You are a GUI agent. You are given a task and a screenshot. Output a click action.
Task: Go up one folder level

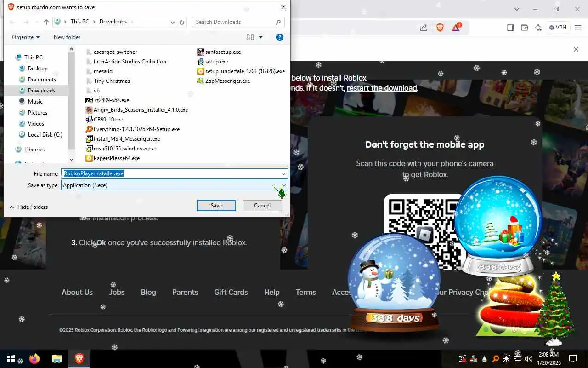tap(46, 22)
